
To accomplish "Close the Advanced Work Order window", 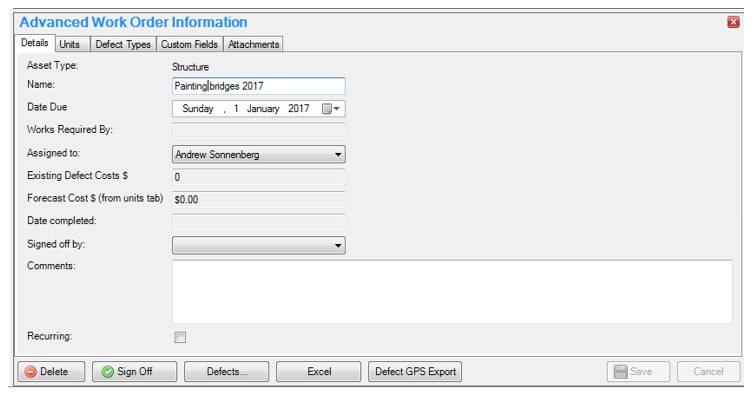I will [733, 22].
